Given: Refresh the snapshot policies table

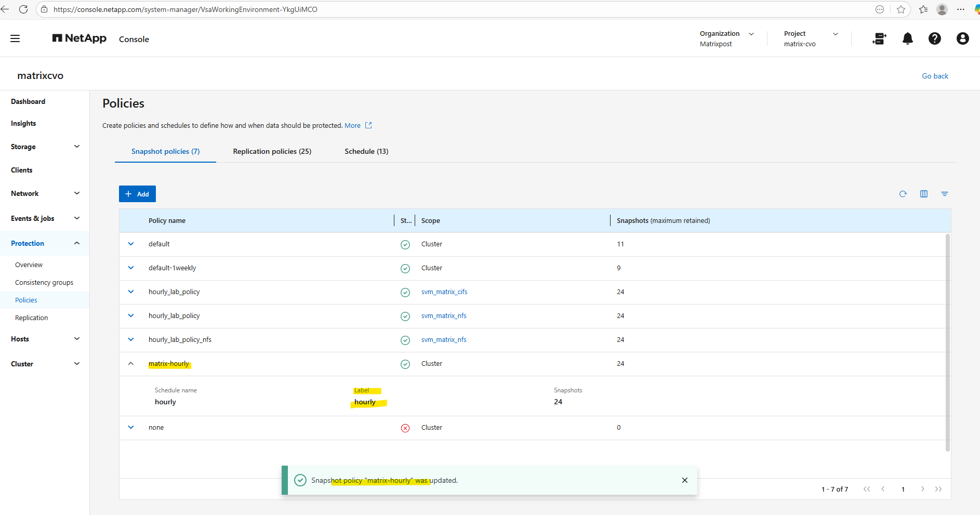Looking at the screenshot, I should click(903, 194).
